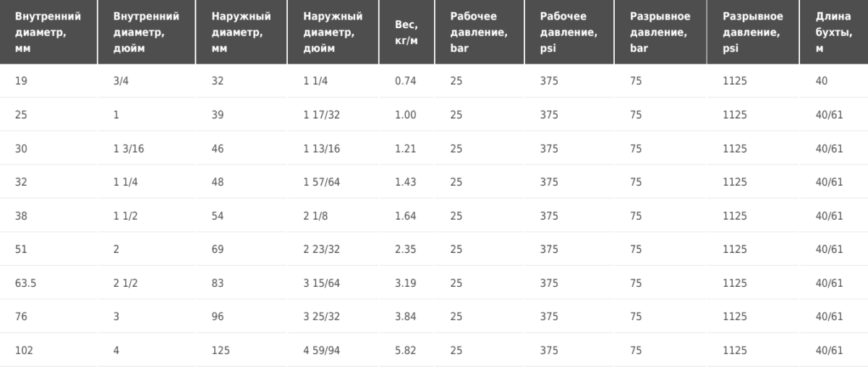Click the "Разрывное давление, psi" header
This screenshot has height=367, width=868.
tap(754, 33)
